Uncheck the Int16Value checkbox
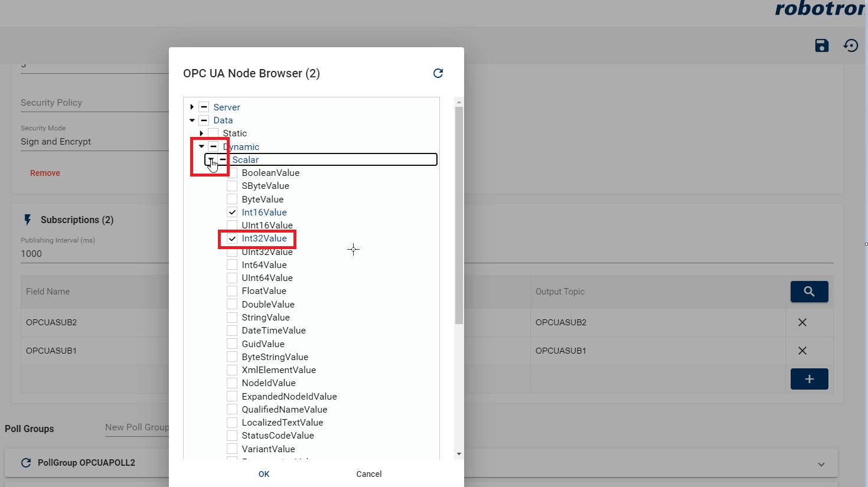The width and height of the screenshot is (868, 487). 232,212
